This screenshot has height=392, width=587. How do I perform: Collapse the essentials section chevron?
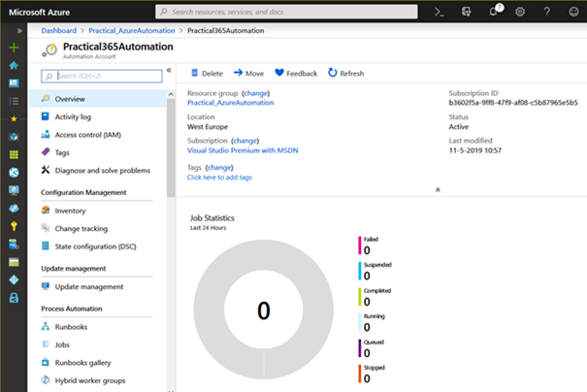click(438, 190)
